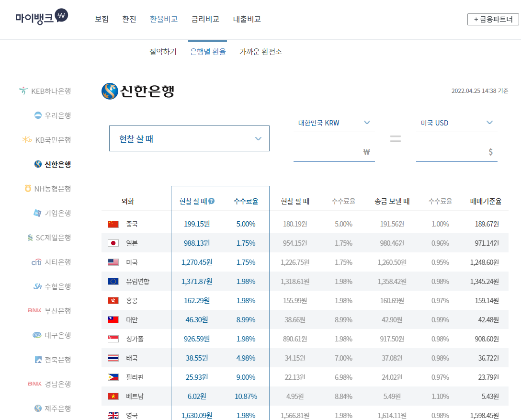Click the 1,345.24원 base rate for 유럽연합
This screenshot has height=420, width=521.
point(485,282)
